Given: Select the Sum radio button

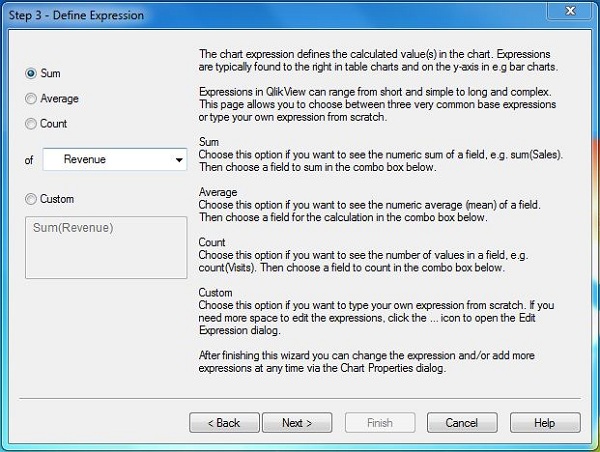Looking at the screenshot, I should point(31,74).
